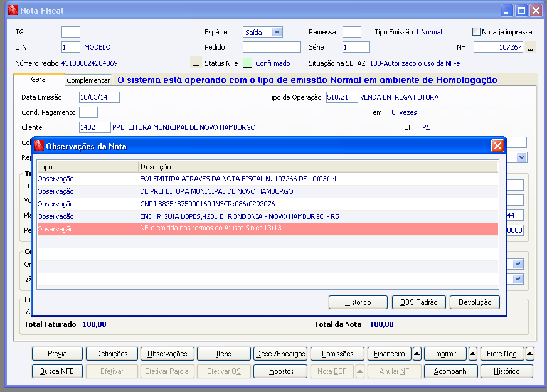
Task: Open Definições from bottom button bar
Action: click(x=112, y=354)
